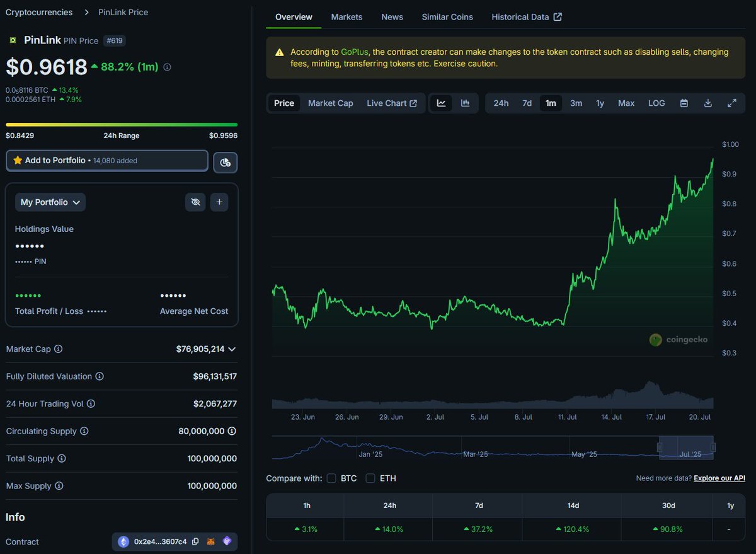Click info icon beside Fully Diluted Valuation
This screenshot has height=554, width=756.
pos(100,376)
